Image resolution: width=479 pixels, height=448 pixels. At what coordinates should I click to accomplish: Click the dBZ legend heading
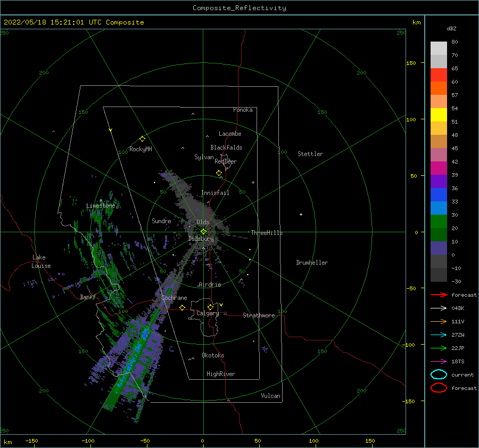pos(451,29)
